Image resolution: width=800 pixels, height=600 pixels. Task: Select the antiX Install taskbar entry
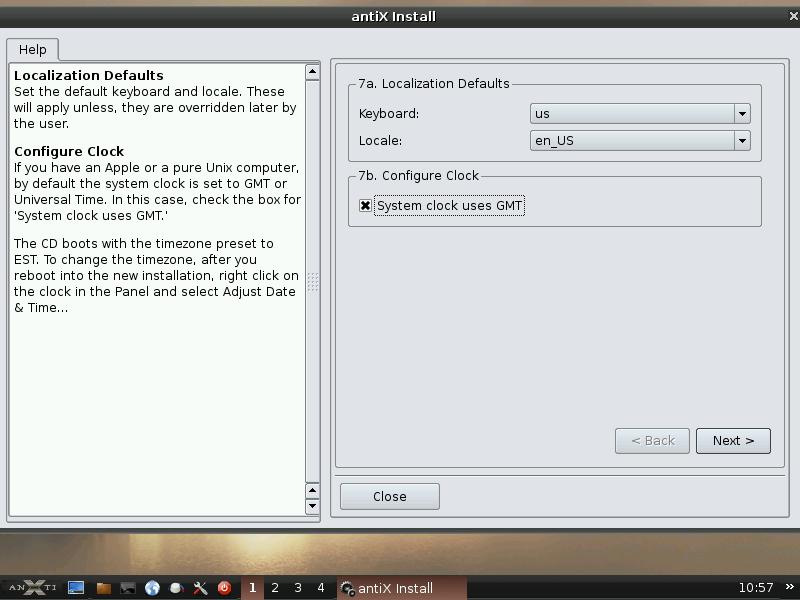click(402, 588)
